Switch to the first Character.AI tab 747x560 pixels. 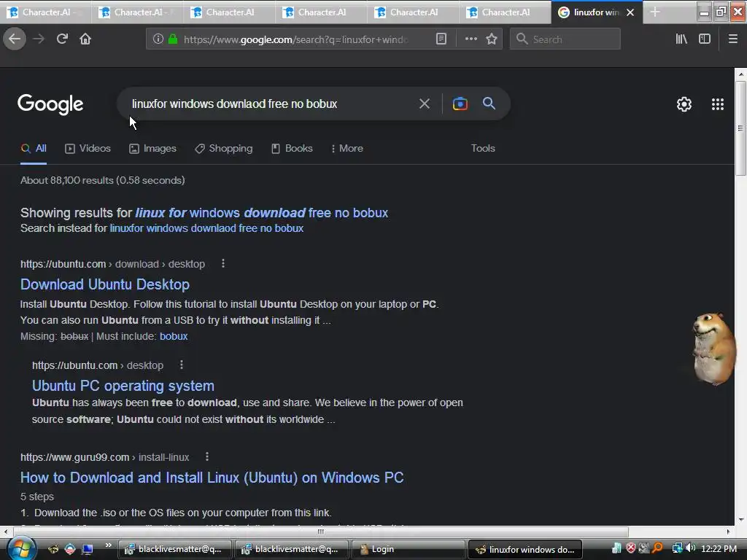(x=46, y=12)
